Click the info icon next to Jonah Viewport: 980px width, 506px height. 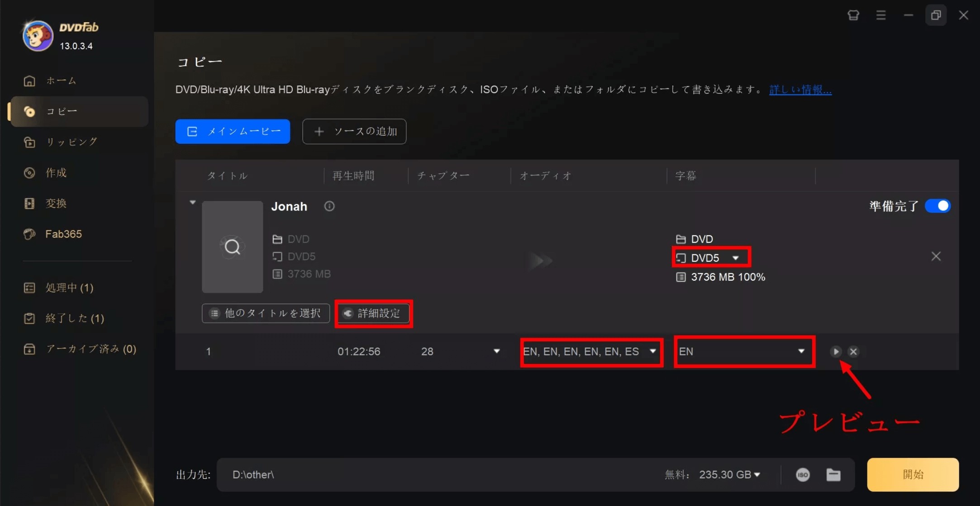click(x=329, y=206)
